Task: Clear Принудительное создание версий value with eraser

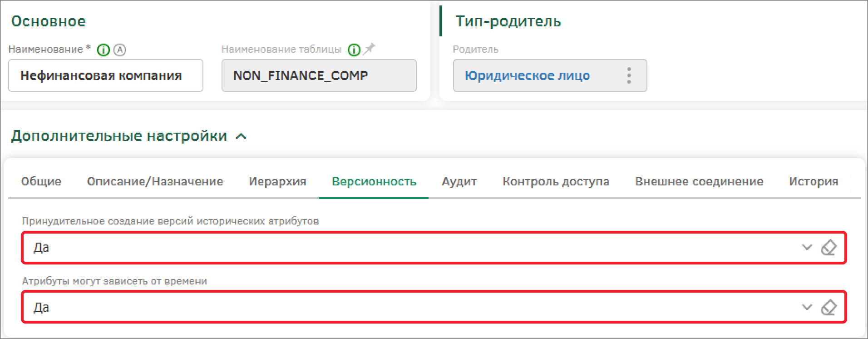Action: pyautogui.click(x=829, y=248)
